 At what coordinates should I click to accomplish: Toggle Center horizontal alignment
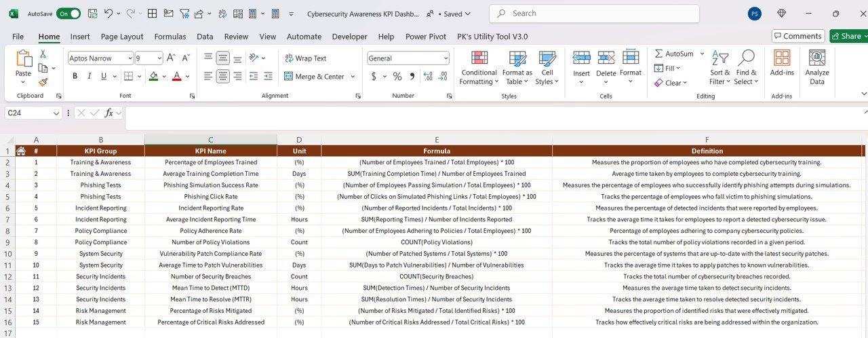(222, 76)
